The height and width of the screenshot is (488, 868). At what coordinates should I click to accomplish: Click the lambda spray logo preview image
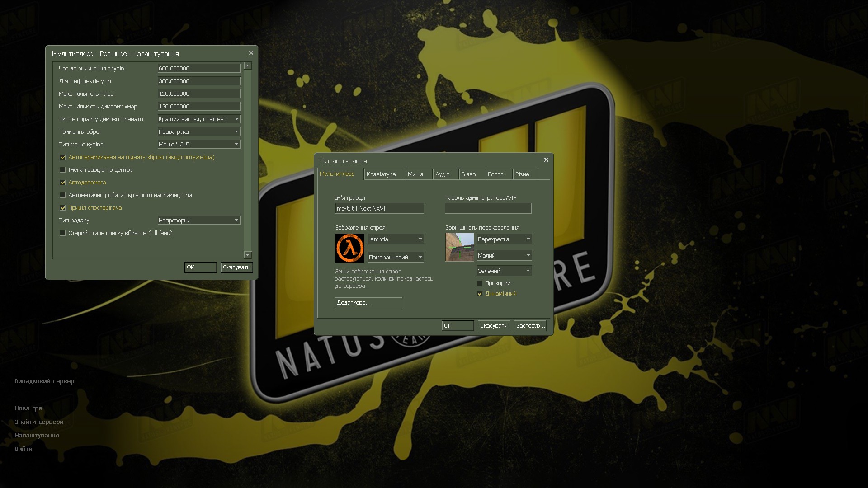point(349,248)
